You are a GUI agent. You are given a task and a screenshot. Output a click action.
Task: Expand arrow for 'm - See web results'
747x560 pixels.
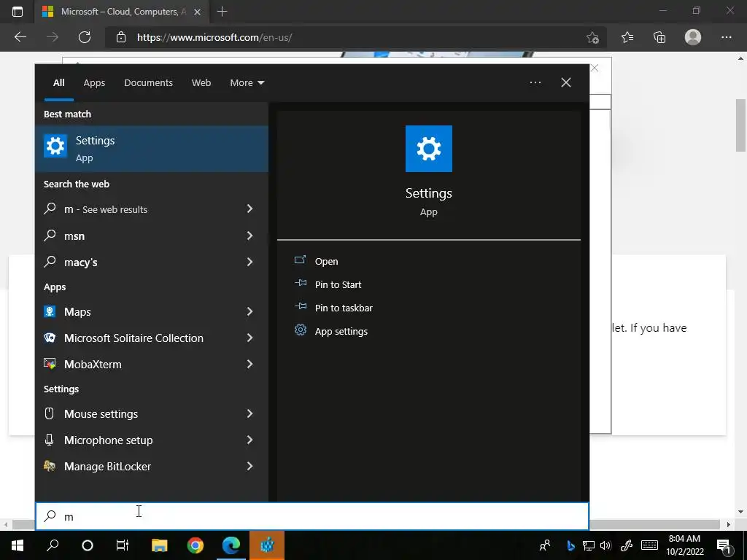tap(249, 209)
